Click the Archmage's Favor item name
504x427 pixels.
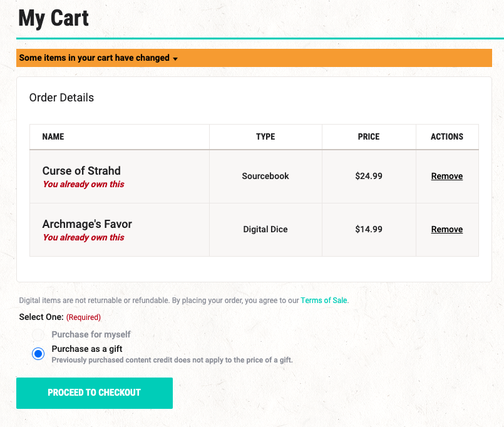click(87, 224)
